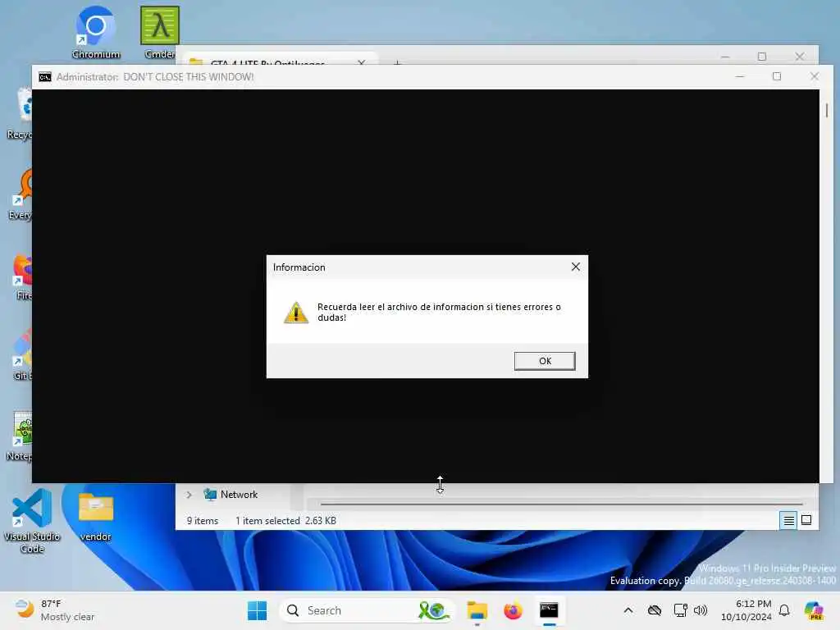Viewport: 840px width, 630px height.
Task: Open the clock showing 6:12 PM
Action: click(746, 610)
